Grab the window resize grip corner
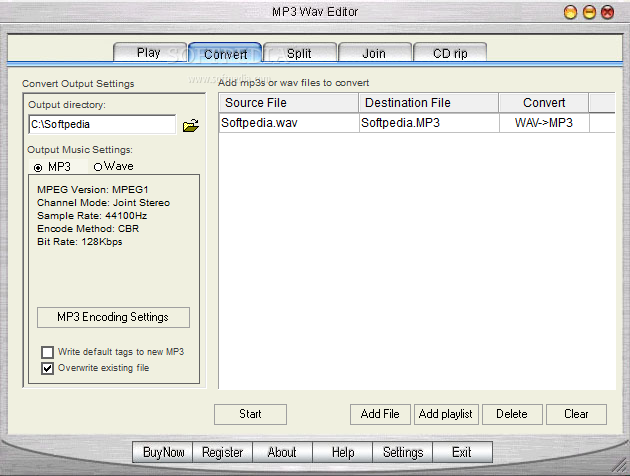The height and width of the screenshot is (476, 630). tap(619, 465)
